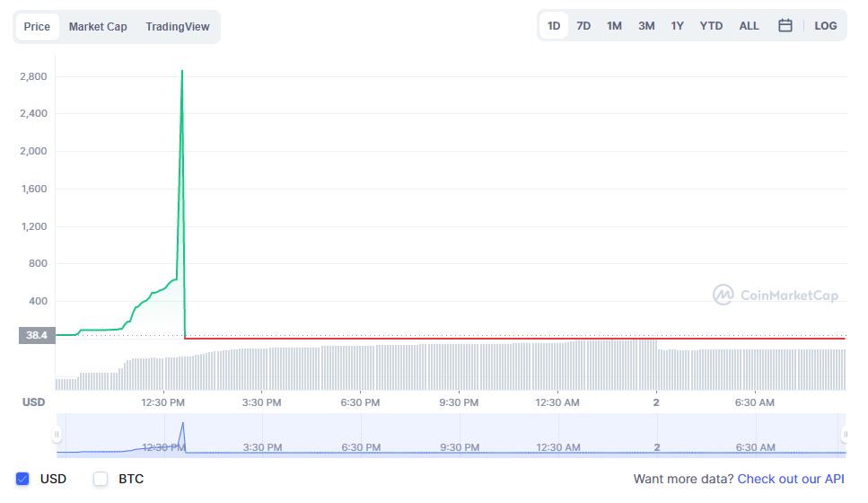Click the left range slider handle

click(x=57, y=436)
